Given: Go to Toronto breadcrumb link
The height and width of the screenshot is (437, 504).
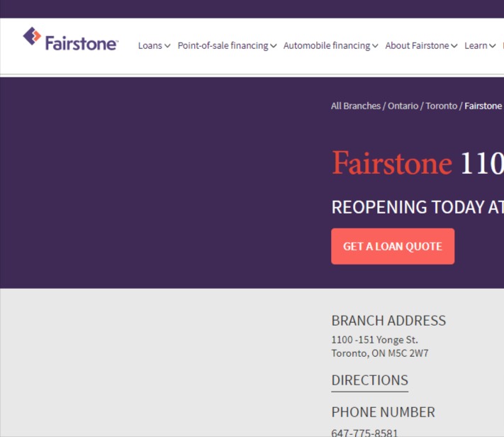Looking at the screenshot, I should click(442, 106).
